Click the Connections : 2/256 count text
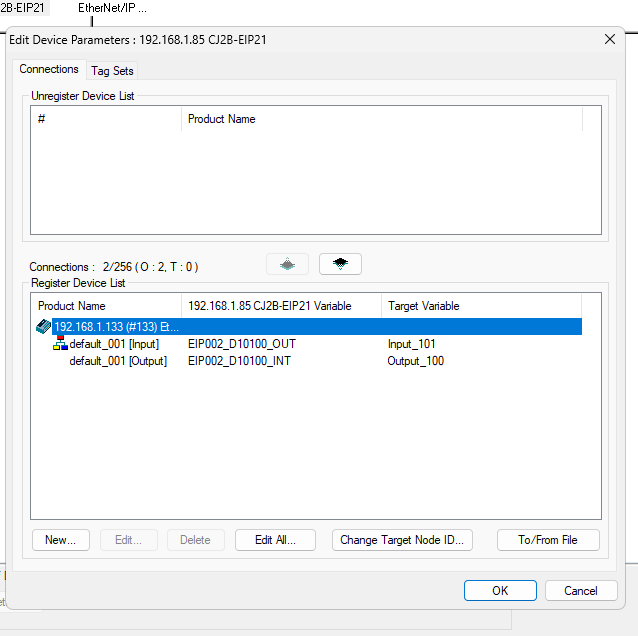The image size is (638, 636). tap(114, 267)
